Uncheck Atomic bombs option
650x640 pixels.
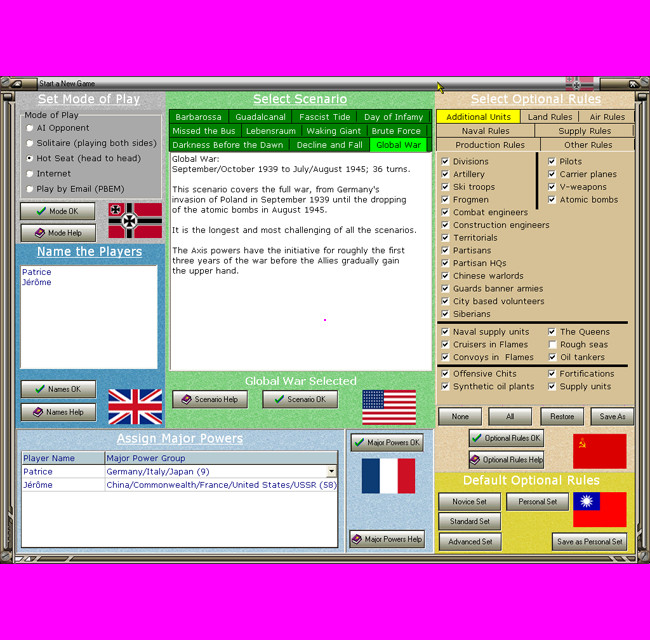click(x=552, y=199)
